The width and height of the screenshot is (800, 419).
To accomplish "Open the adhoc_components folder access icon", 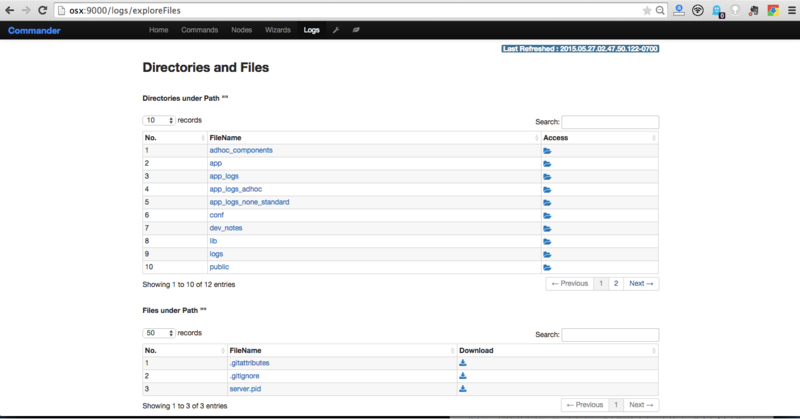I will (547, 151).
